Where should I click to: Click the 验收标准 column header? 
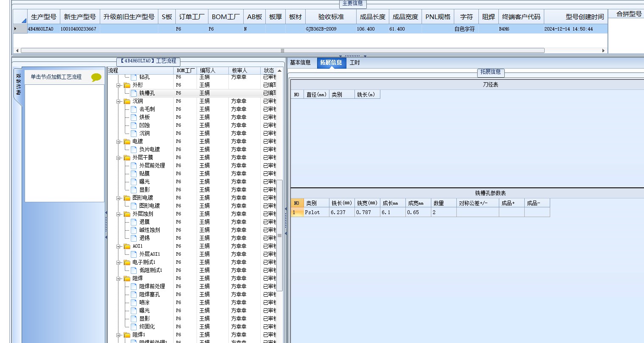[x=331, y=17]
